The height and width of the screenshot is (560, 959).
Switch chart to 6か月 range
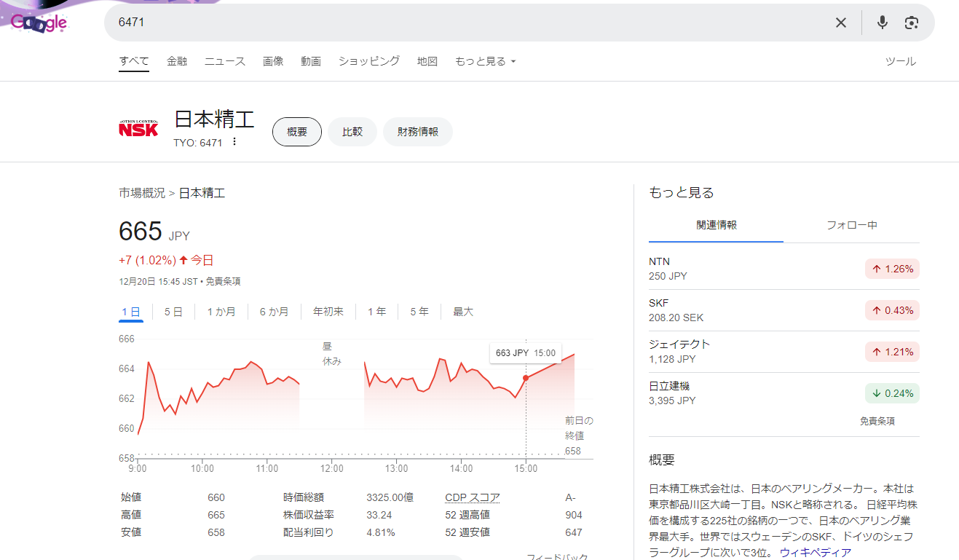[275, 312]
